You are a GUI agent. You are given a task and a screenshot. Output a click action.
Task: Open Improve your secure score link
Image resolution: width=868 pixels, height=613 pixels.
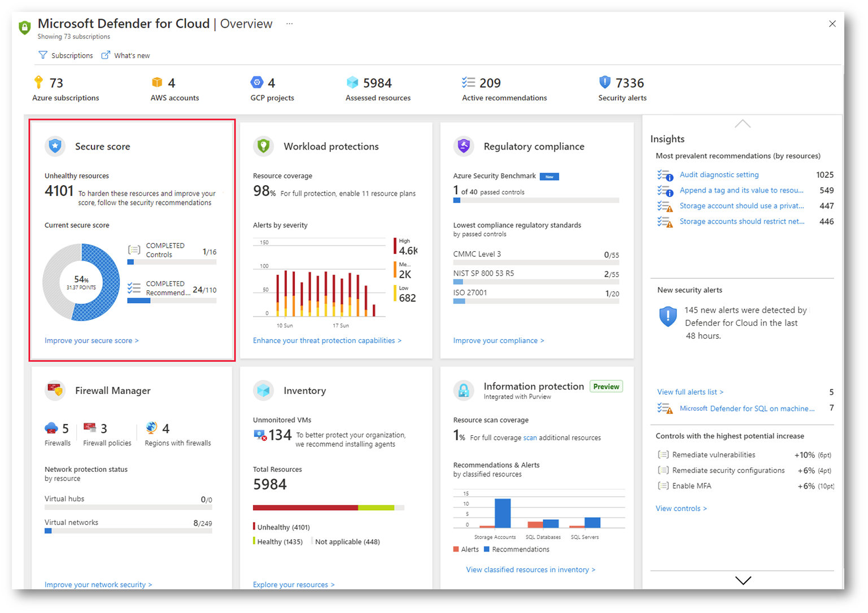point(91,340)
